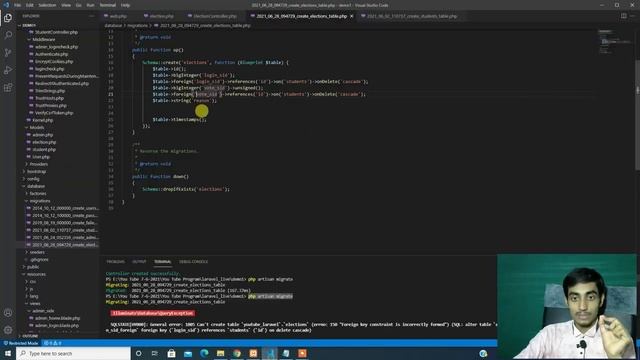Open the OUTPUT panel tab

click(139, 262)
